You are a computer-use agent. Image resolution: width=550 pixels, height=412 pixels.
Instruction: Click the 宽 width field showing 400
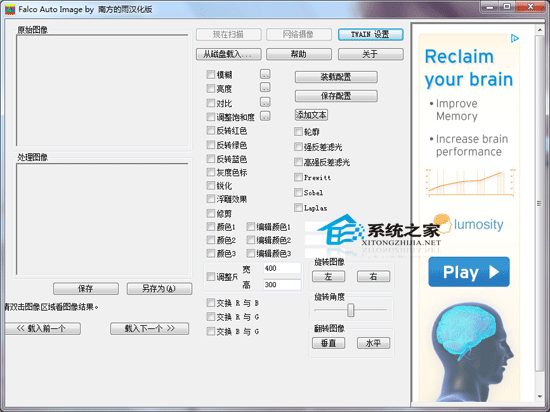pyautogui.click(x=282, y=268)
